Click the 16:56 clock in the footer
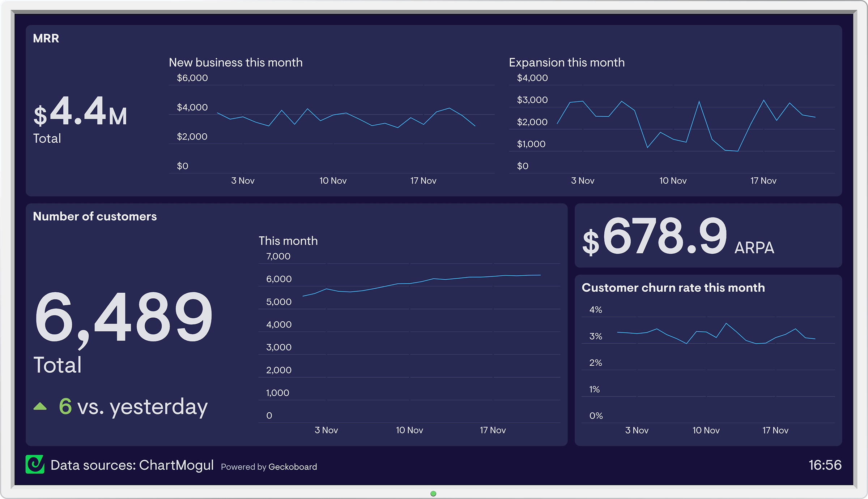868x499 pixels. point(825,465)
